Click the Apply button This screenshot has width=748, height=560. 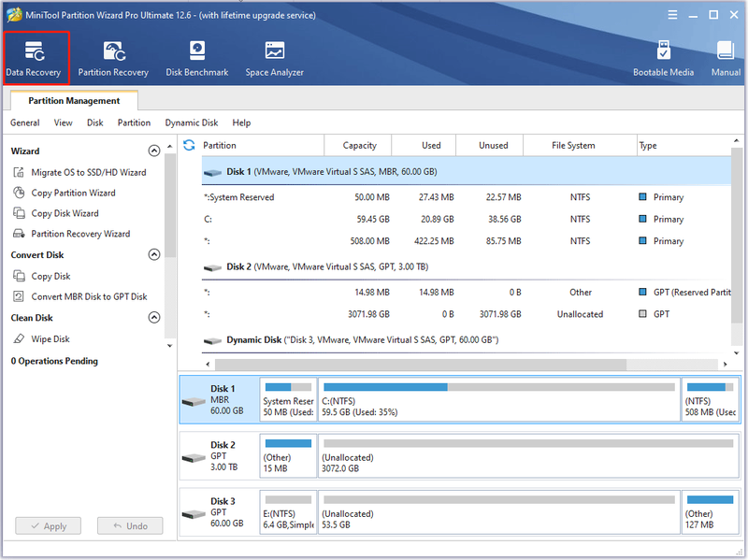pos(49,526)
